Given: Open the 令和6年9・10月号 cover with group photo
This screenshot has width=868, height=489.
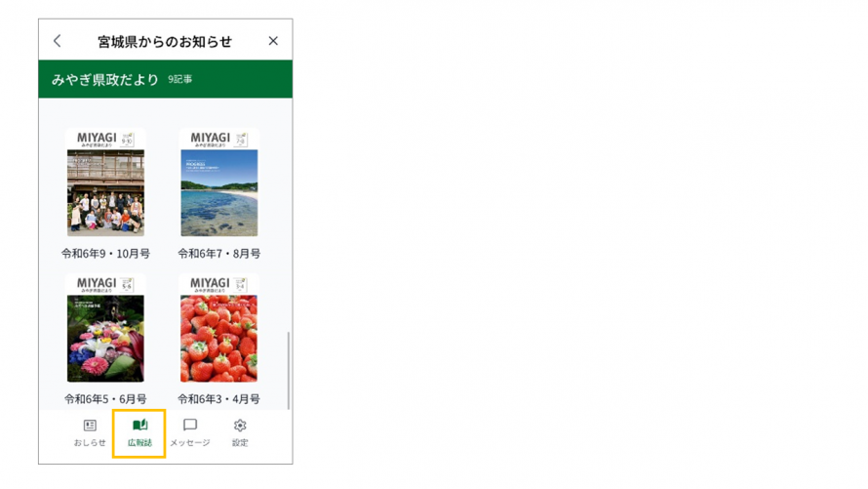Looking at the screenshot, I should click(105, 183).
